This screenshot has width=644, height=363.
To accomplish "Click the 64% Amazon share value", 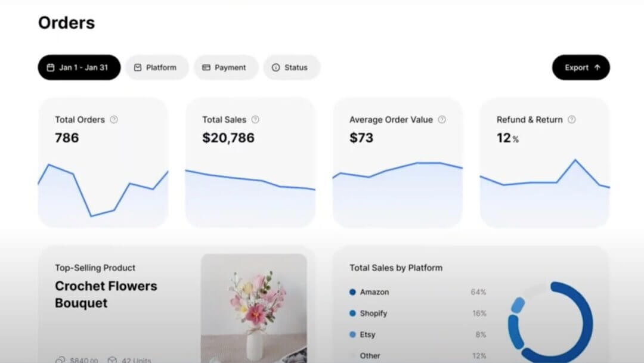I will (478, 292).
